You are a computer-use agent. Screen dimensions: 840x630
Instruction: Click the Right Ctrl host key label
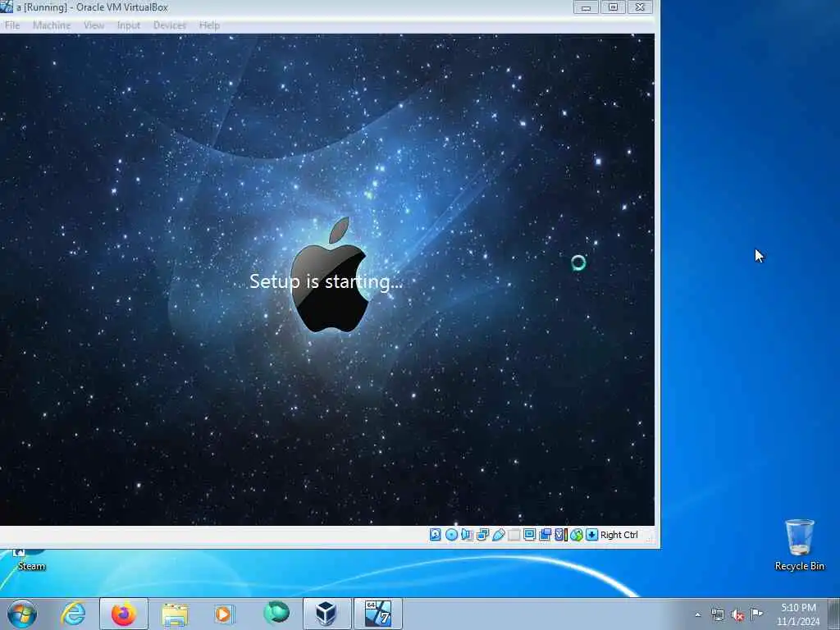619,535
